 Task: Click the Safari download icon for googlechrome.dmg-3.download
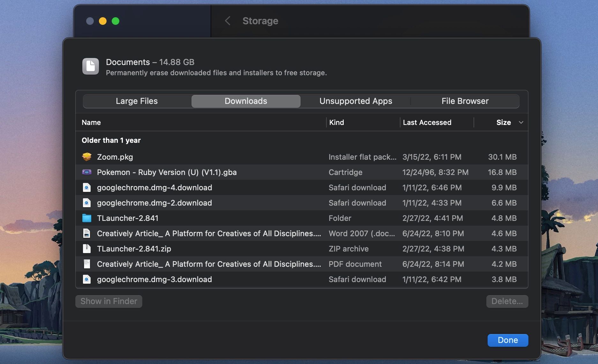click(x=87, y=279)
